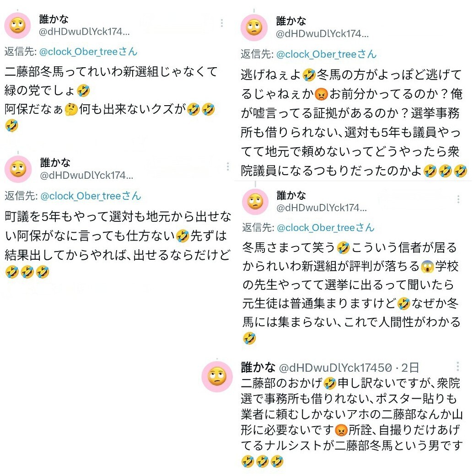473x476 pixels.
Task: Open avatar of the 緑の党 tweet author
Action: click(x=18, y=26)
